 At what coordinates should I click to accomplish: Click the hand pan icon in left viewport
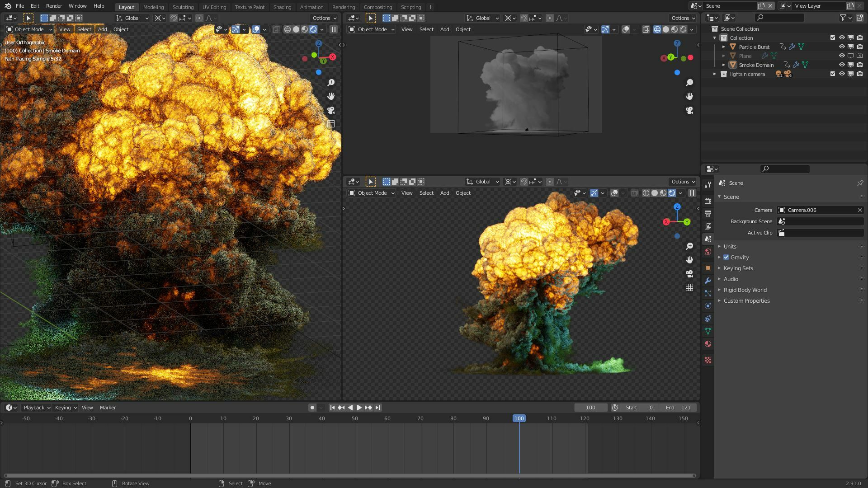[x=331, y=96]
